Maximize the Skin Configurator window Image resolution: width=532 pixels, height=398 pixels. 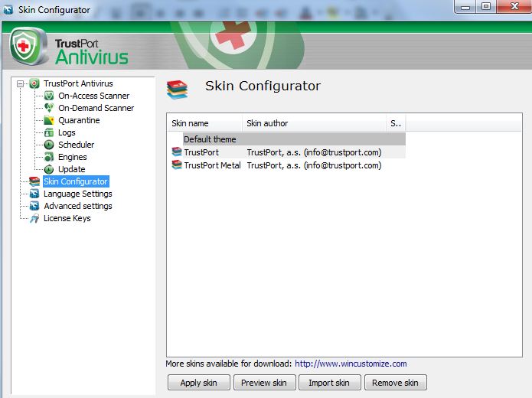click(x=486, y=6)
